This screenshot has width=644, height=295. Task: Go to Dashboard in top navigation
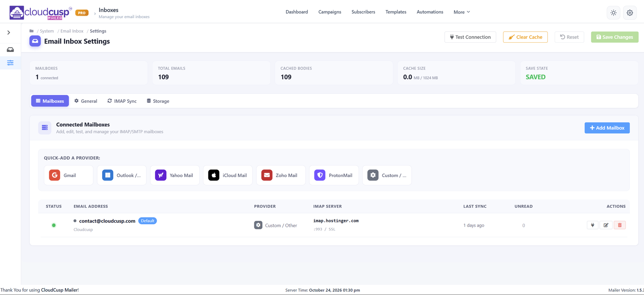click(297, 12)
